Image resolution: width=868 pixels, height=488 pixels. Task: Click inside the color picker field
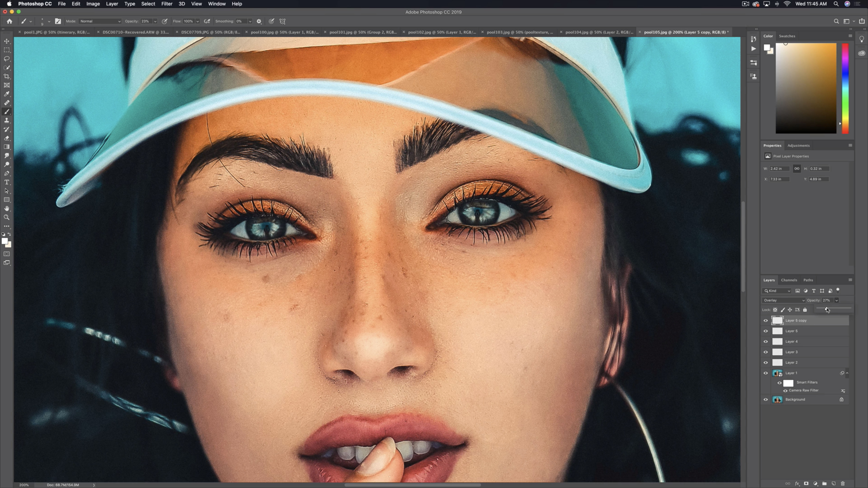pos(806,88)
